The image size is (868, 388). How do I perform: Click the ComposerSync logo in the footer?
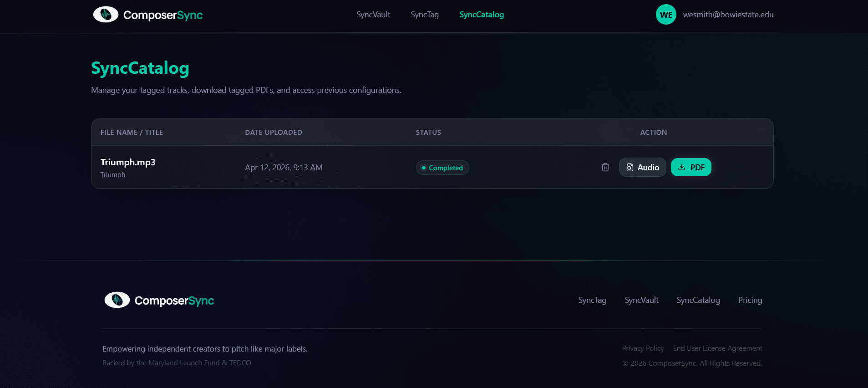pos(159,300)
